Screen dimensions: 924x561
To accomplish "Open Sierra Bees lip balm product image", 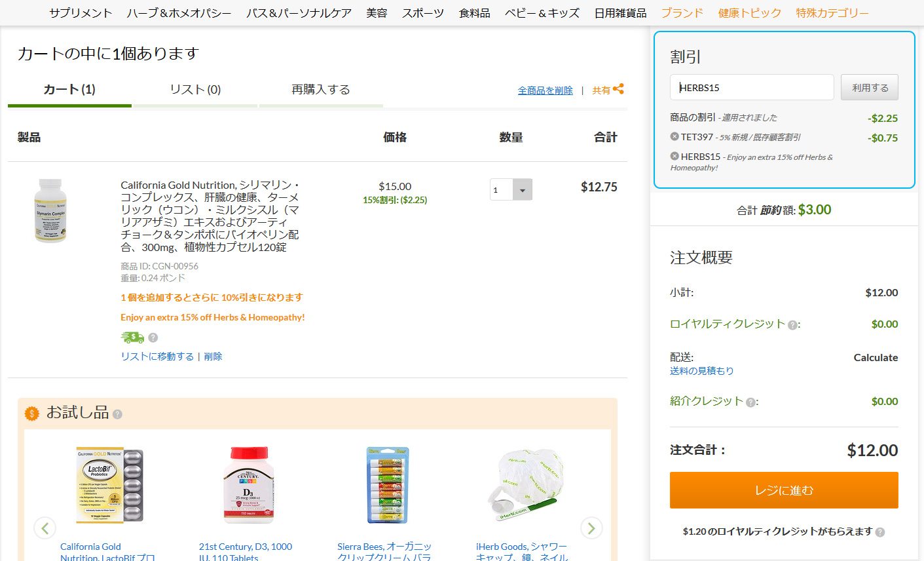I will (x=388, y=486).
